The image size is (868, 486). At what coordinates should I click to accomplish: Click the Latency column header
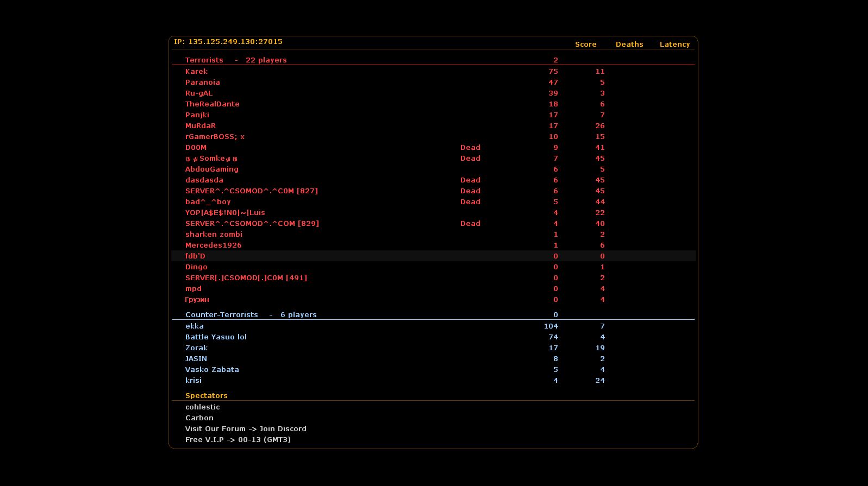(675, 45)
